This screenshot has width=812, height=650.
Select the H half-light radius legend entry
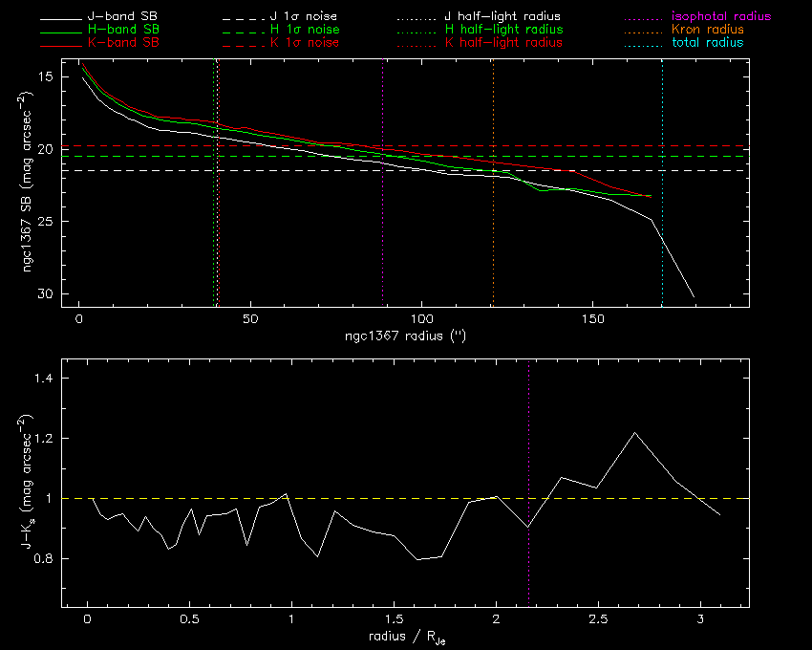pyautogui.click(x=502, y=31)
